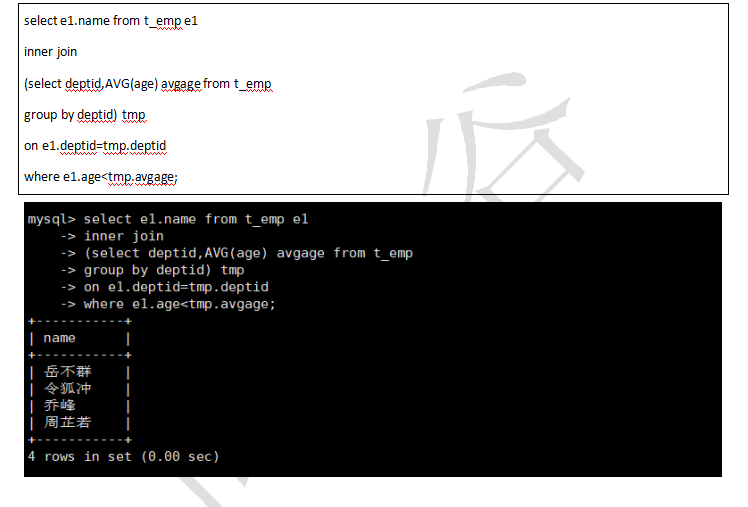Viewport: 748px width, 507px height.
Task: Click 'on e1.deptid=tmp.deptid' line in text box
Action: click(x=95, y=146)
